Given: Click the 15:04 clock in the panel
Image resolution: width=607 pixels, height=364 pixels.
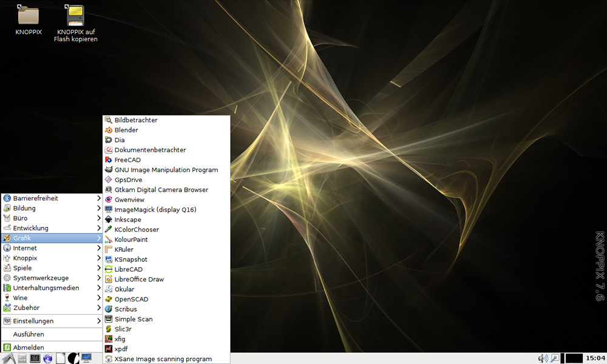Looking at the screenshot, I should (595, 358).
